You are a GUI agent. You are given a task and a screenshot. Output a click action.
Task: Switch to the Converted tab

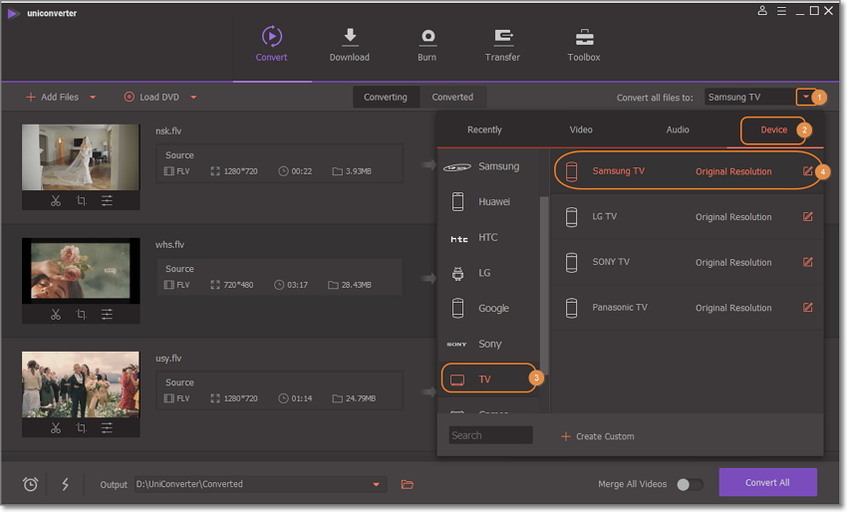[453, 97]
